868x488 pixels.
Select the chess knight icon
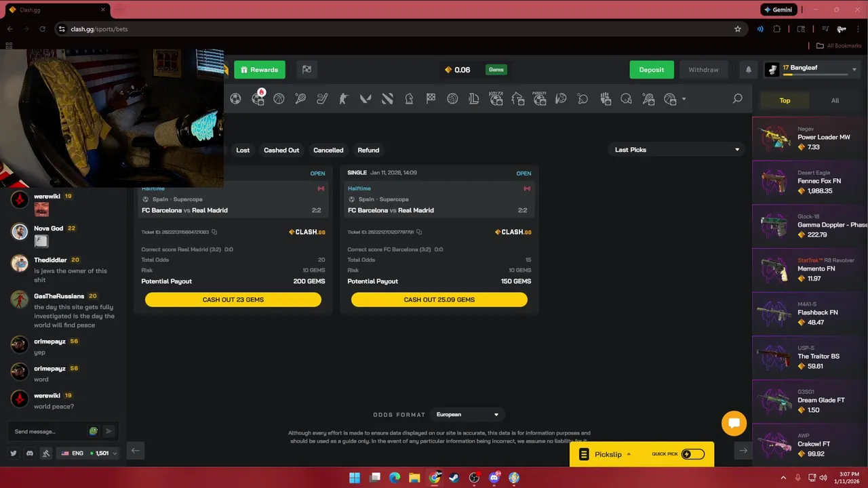pyautogui.click(x=409, y=99)
